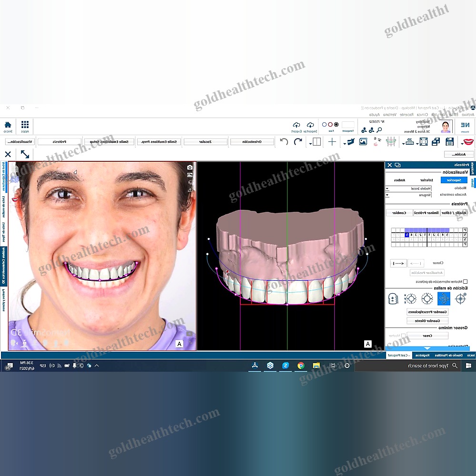Select the 2D ruler measurement tool
Screen dimensions: 476x476
[409, 141]
